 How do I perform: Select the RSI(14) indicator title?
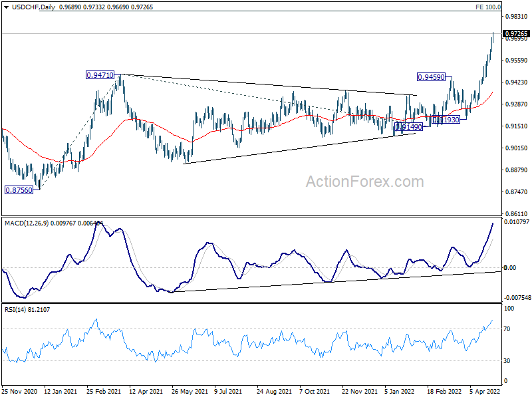coord(13,309)
